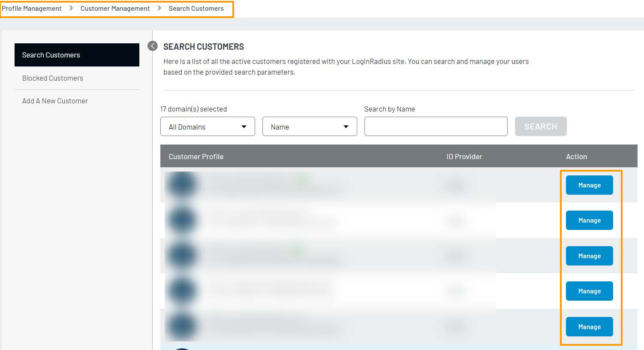Image resolution: width=644 pixels, height=350 pixels.
Task: Expand the chevron on the All Domains selector
Action: 244,126
